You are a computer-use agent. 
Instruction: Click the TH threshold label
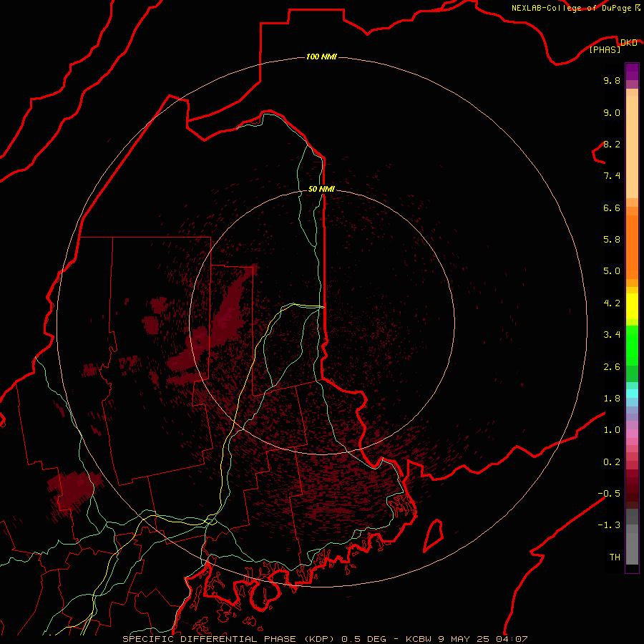615,557
